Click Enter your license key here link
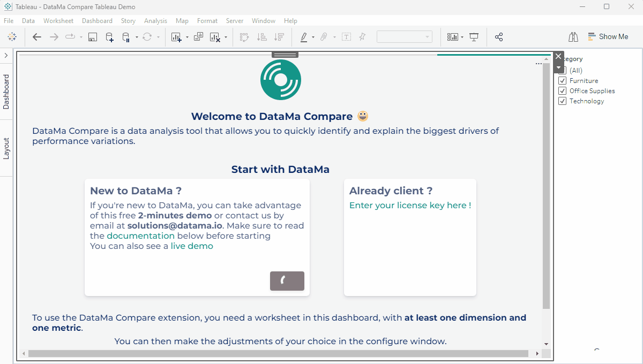The height and width of the screenshot is (364, 643). point(410,206)
